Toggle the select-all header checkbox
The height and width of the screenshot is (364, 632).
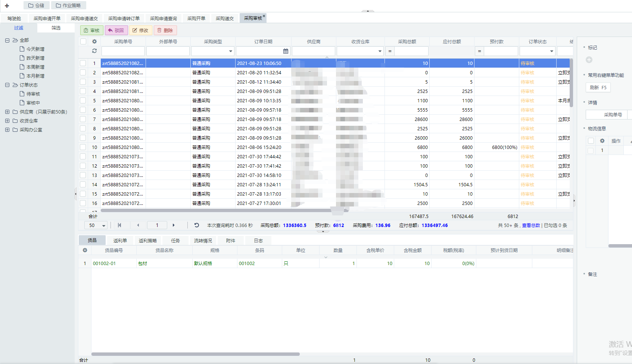83,41
